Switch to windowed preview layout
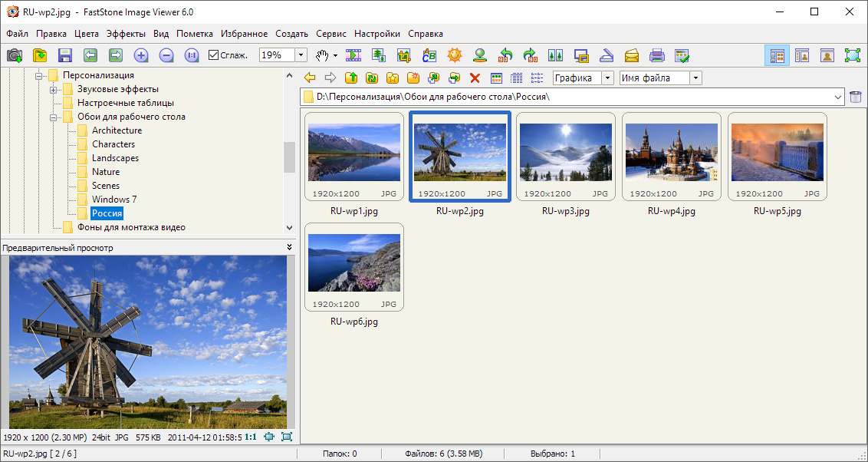 tap(802, 54)
